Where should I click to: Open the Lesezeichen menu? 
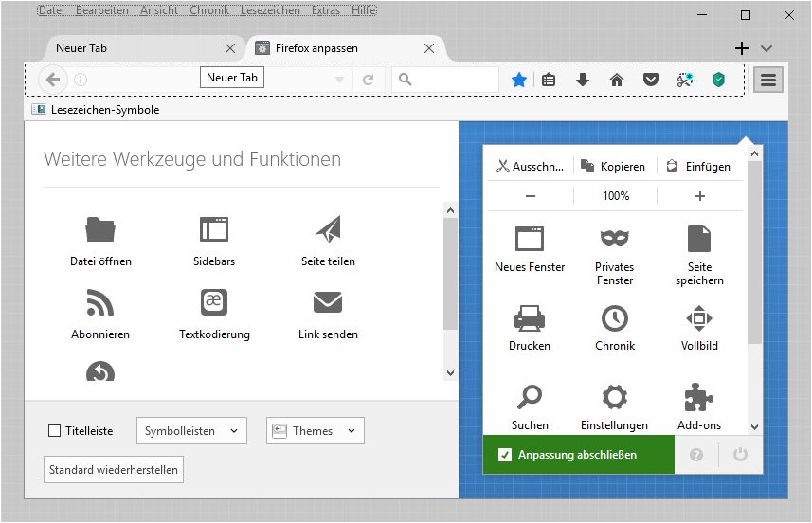click(x=270, y=10)
